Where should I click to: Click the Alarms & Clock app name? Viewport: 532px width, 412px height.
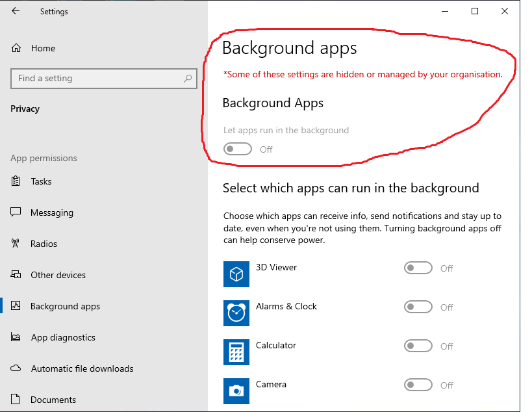286,306
